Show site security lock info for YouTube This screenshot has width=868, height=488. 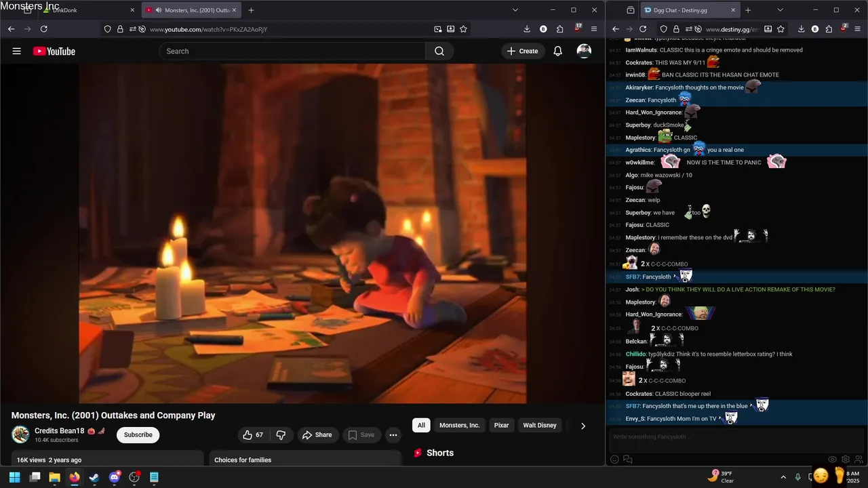click(120, 29)
